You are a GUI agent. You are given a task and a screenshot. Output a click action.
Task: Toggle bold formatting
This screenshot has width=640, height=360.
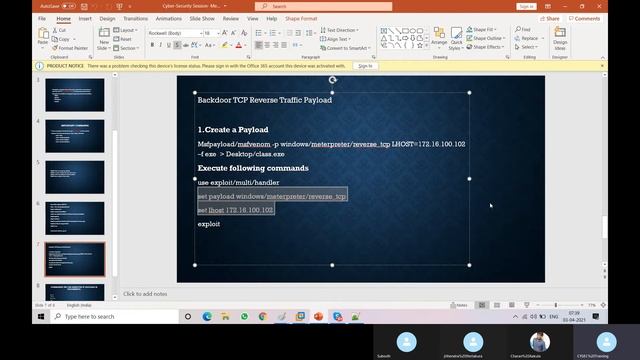point(152,45)
